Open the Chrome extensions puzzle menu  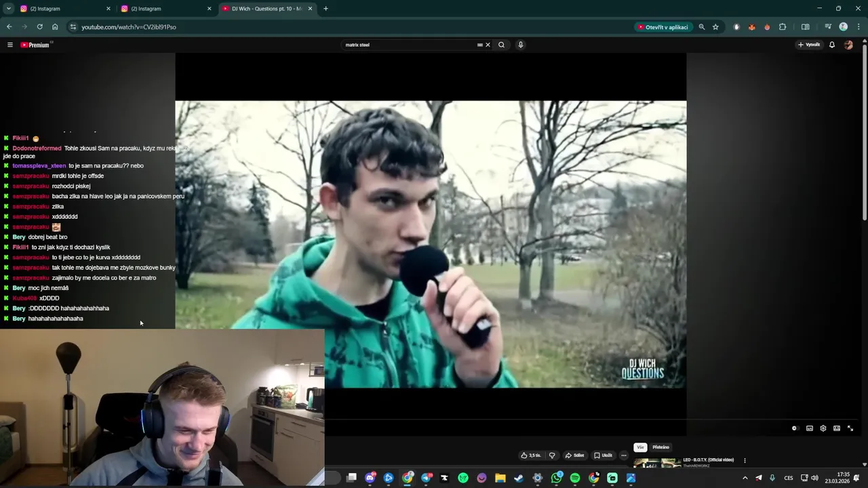coord(783,27)
